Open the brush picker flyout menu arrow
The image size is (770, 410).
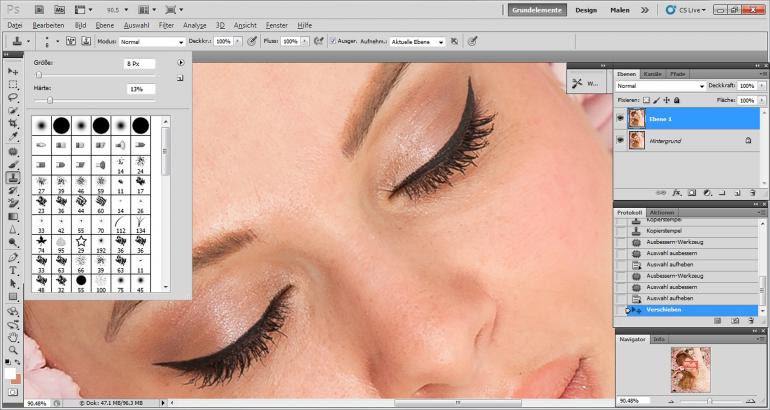click(181, 63)
